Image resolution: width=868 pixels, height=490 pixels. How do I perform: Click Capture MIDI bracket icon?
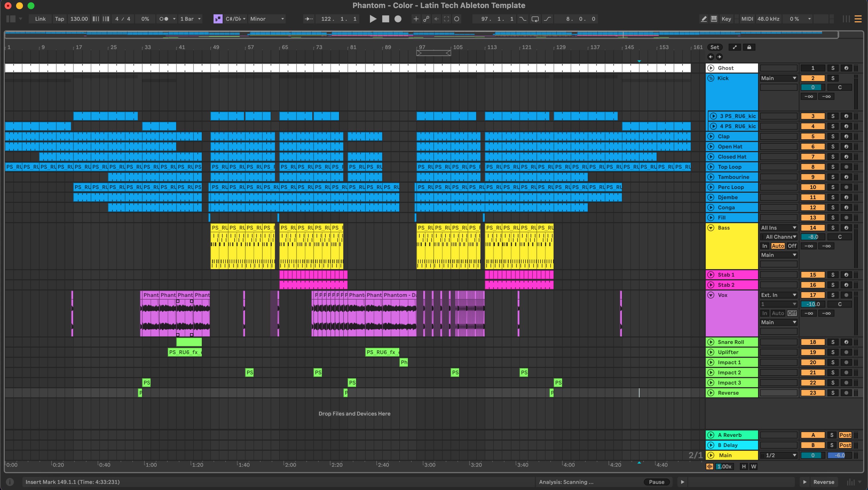[446, 19]
